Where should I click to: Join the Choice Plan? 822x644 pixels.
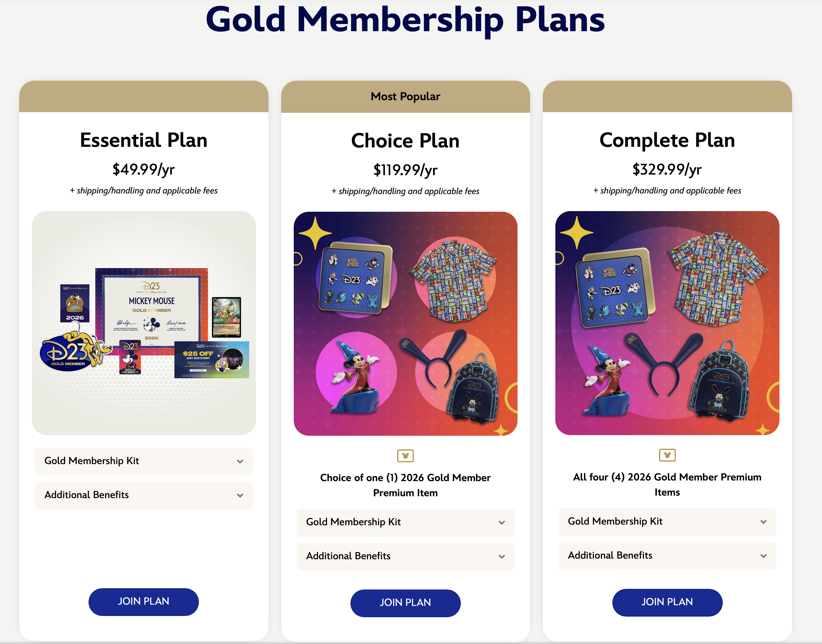tap(405, 603)
